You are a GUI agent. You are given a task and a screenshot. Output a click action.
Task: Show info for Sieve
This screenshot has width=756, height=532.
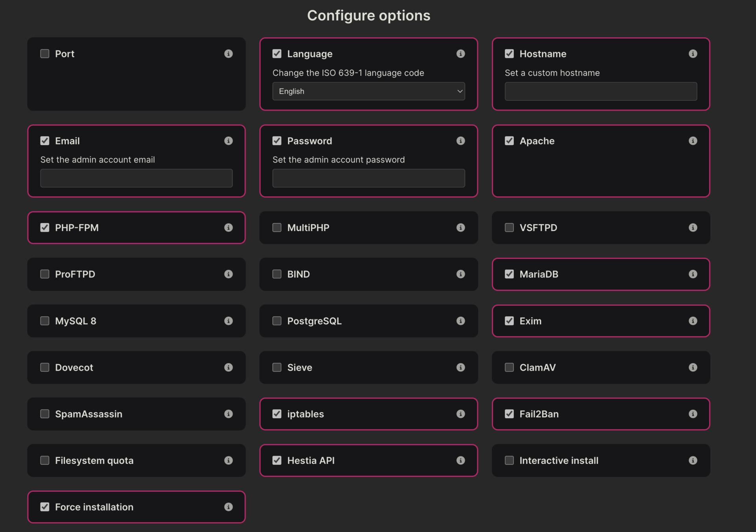[x=461, y=367]
